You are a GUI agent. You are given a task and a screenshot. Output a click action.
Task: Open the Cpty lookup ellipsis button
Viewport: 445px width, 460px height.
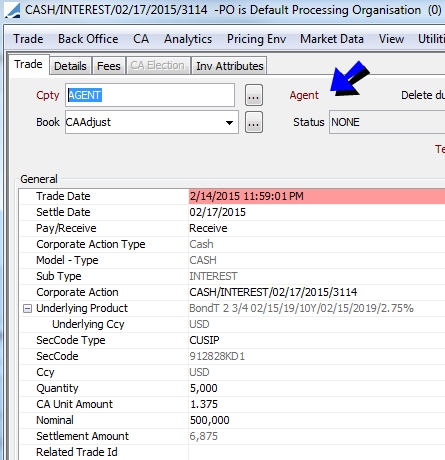pos(254,95)
